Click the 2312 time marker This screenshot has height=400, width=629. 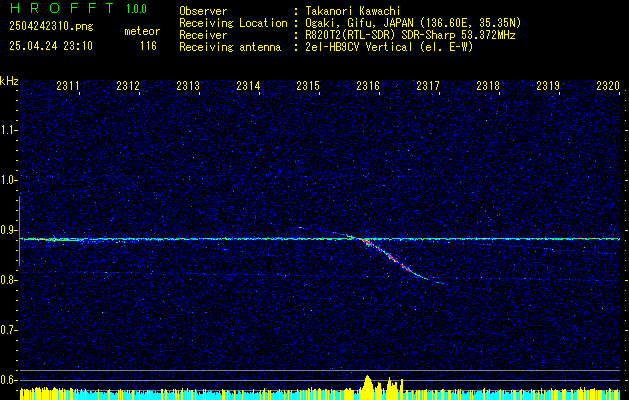click(128, 86)
